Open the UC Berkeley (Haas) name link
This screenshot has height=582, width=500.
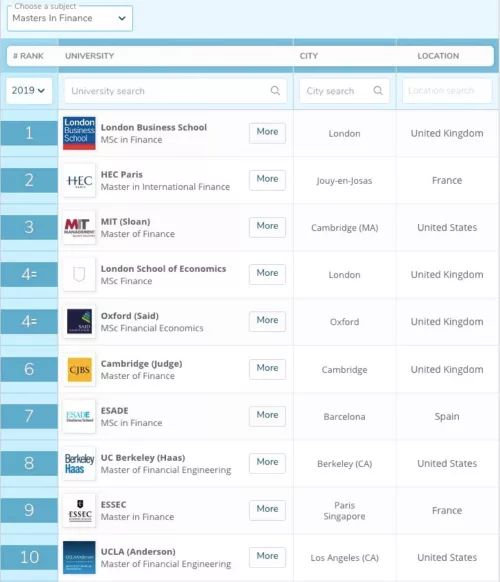(143, 458)
